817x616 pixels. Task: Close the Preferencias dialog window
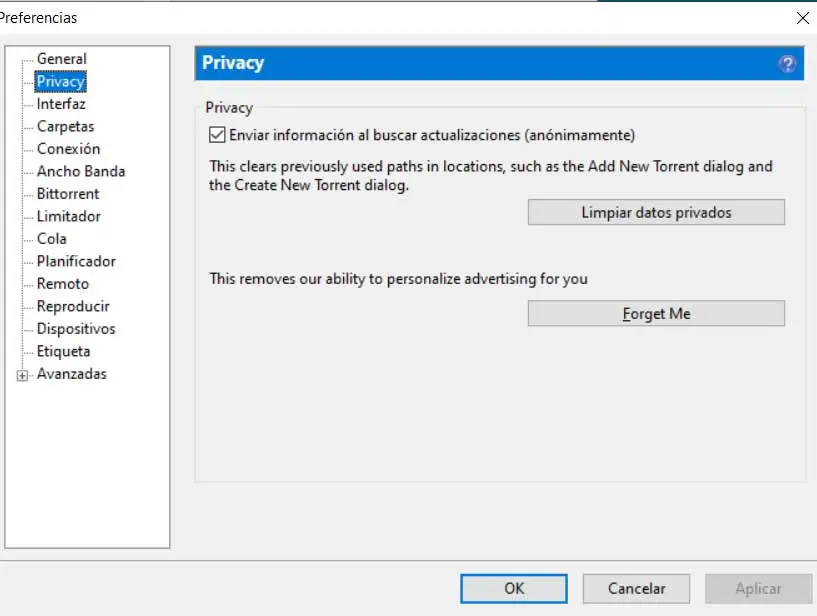click(802, 17)
